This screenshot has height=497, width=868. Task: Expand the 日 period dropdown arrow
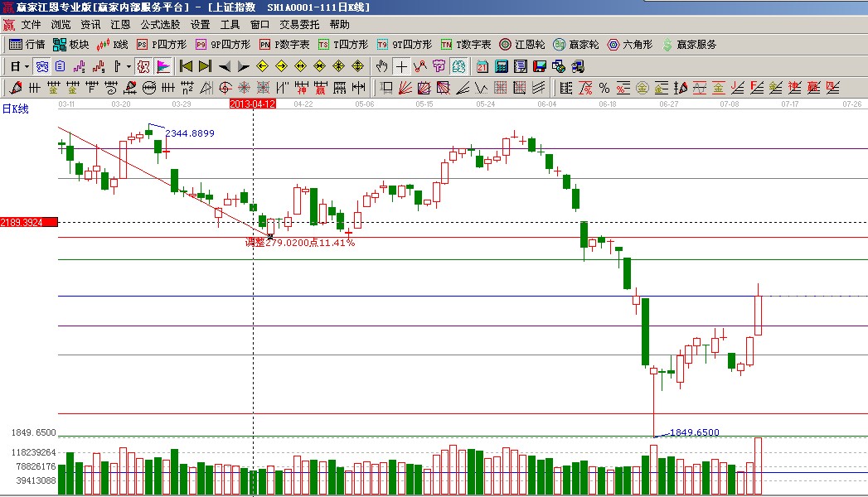tap(27, 66)
